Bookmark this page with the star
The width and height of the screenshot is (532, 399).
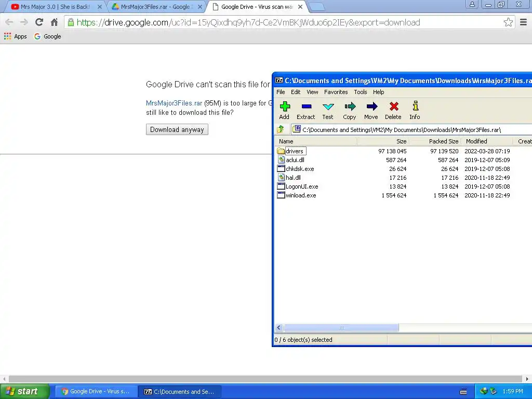[508, 22]
